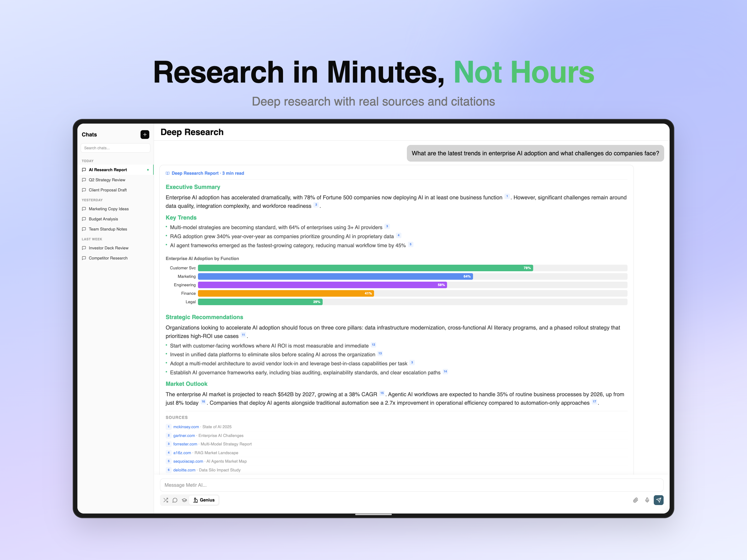The height and width of the screenshot is (560, 747).
Task: Send the message with paper plane button
Action: coord(658,500)
